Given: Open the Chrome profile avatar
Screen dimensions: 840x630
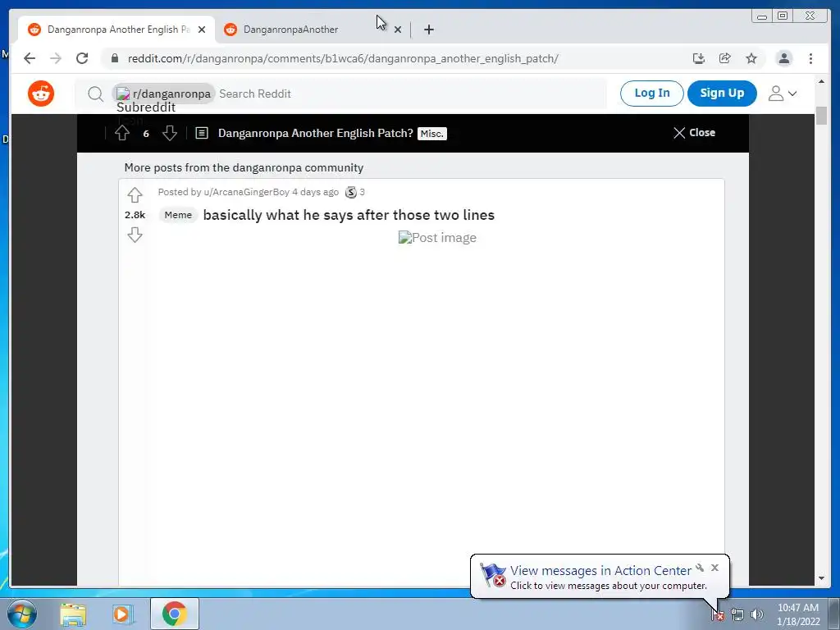Looking at the screenshot, I should (783, 58).
